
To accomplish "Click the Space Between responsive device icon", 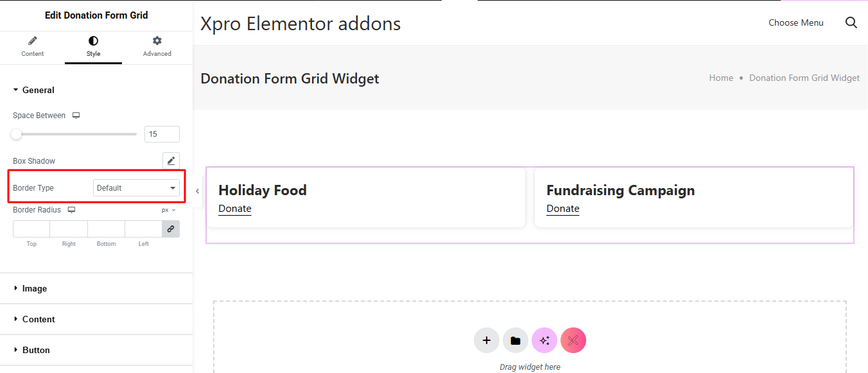I will click(76, 116).
